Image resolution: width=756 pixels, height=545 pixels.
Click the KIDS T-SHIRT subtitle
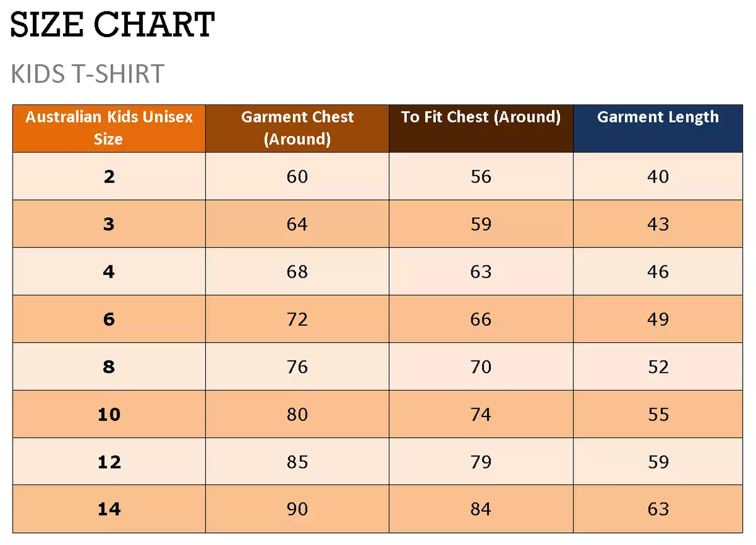click(x=88, y=74)
